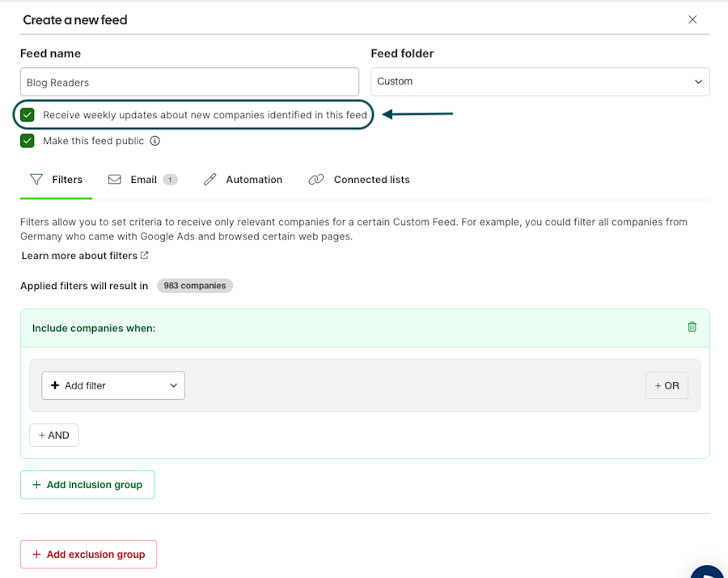
Task: Expand the Add filter dropdown
Action: (x=113, y=385)
